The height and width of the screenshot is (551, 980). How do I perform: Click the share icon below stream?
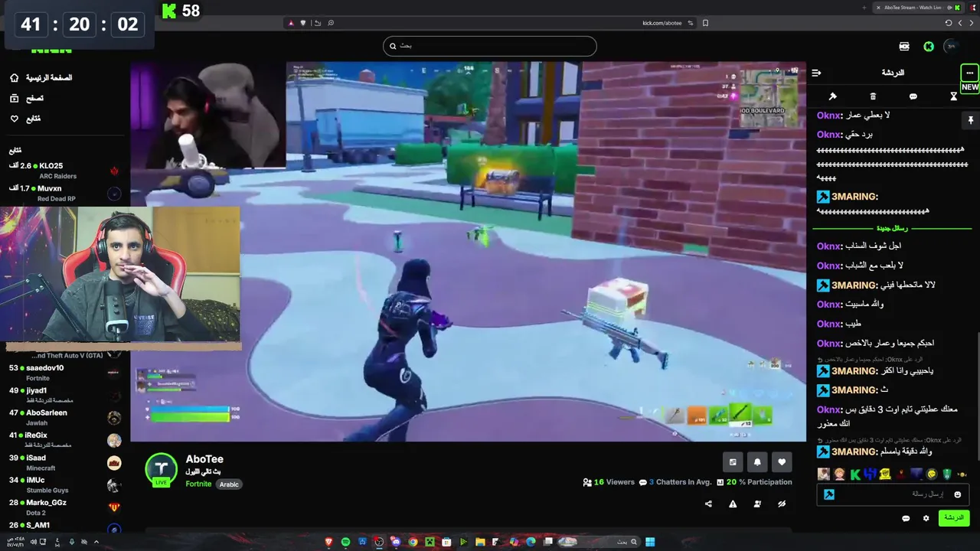[708, 504]
